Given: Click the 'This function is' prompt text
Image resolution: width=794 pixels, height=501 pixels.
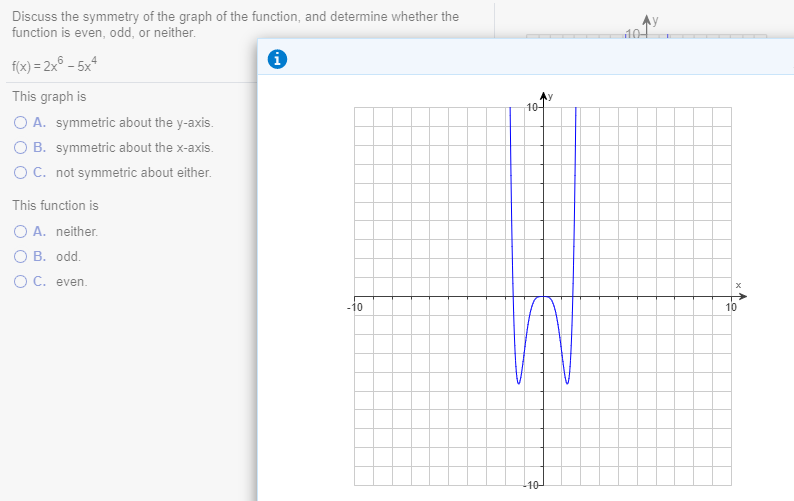Looking at the screenshot, I should pos(55,206).
